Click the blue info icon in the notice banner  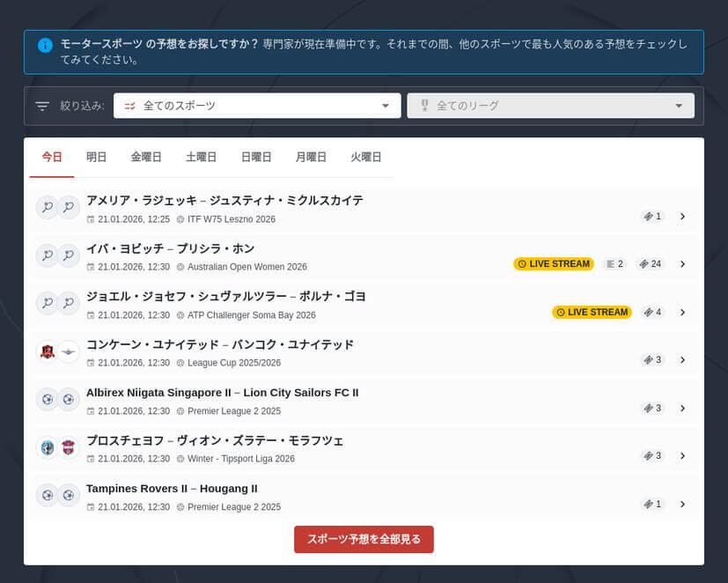45,46
